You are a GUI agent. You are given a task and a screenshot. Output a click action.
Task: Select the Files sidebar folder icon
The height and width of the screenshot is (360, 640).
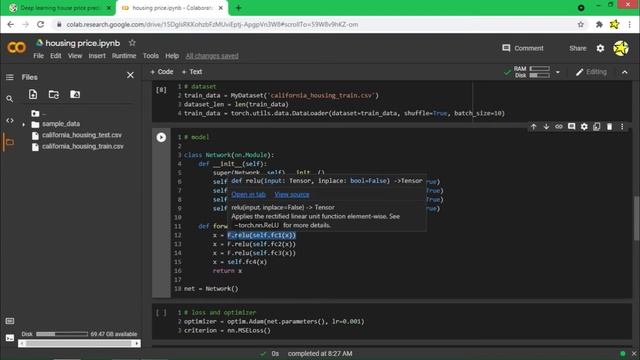click(x=9, y=142)
